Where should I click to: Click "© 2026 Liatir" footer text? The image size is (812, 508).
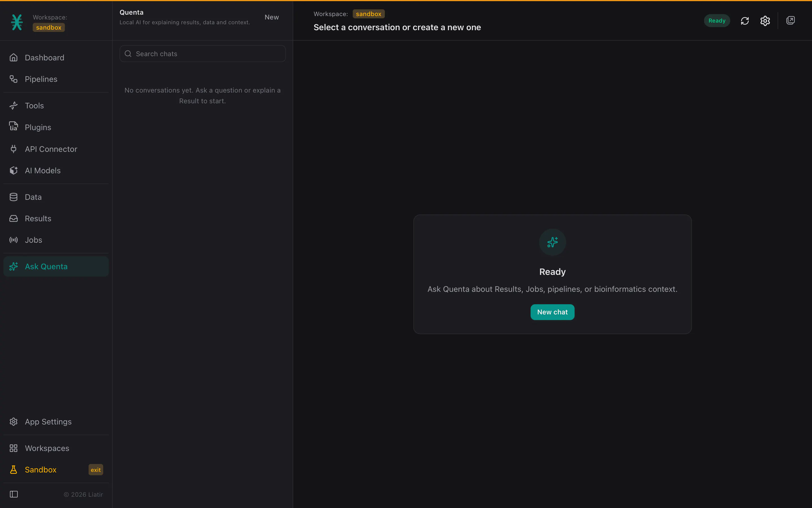tap(83, 494)
